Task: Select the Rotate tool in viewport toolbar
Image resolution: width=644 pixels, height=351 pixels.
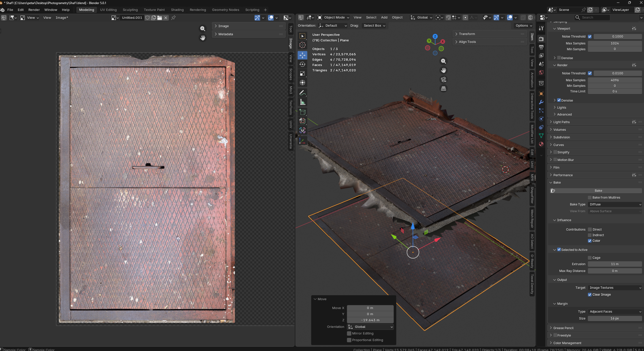Action: (x=302, y=64)
